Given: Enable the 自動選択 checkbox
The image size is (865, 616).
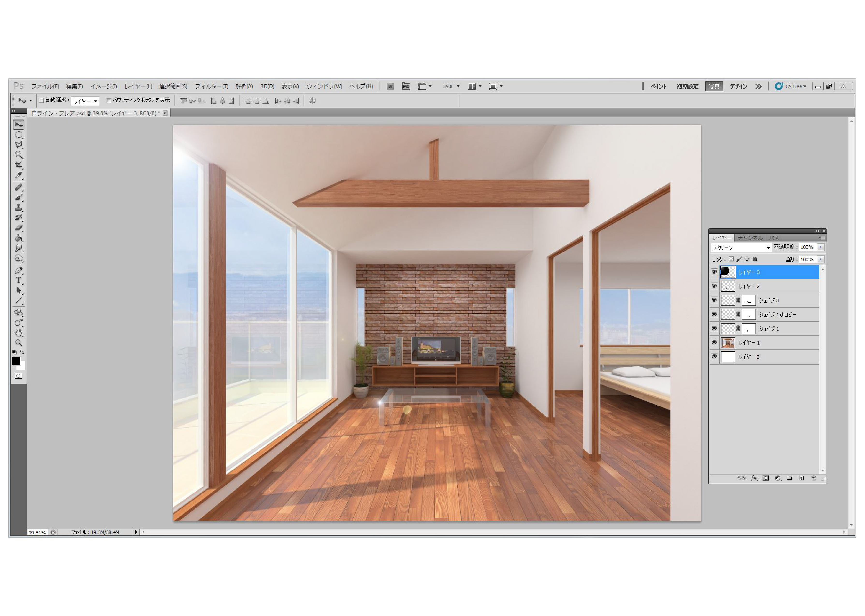Looking at the screenshot, I should [41, 100].
